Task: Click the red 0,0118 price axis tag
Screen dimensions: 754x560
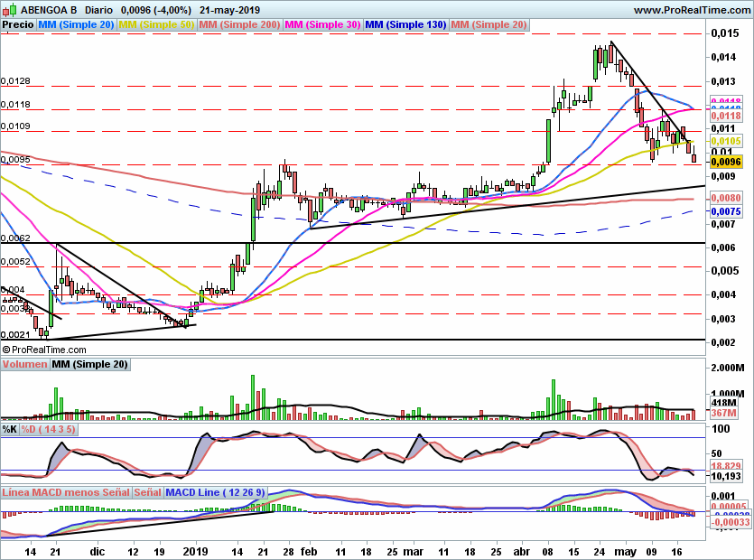Action: click(x=726, y=116)
